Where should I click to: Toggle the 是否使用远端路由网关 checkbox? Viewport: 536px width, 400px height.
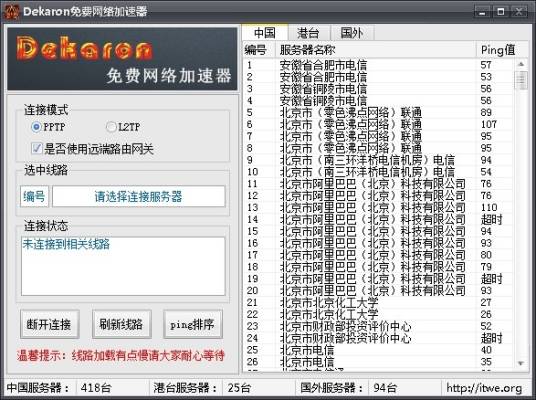[x=37, y=148]
